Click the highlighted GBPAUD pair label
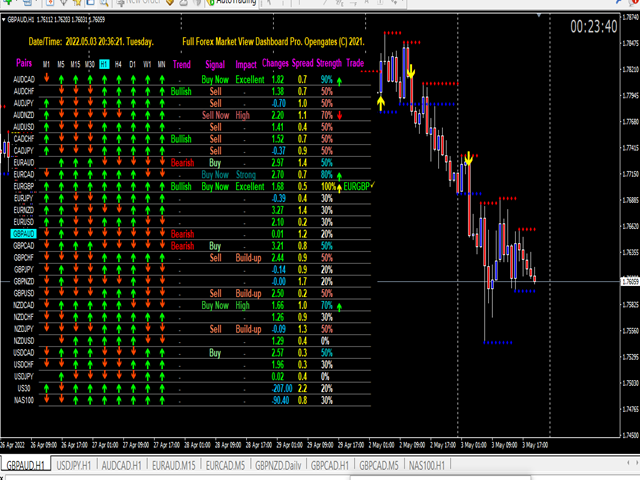Image resolution: width=640 pixels, height=480 pixels. pyautogui.click(x=23, y=233)
